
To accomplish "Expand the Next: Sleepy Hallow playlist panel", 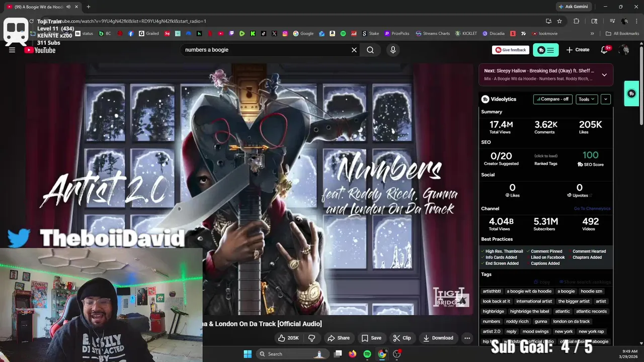I will (x=604, y=75).
